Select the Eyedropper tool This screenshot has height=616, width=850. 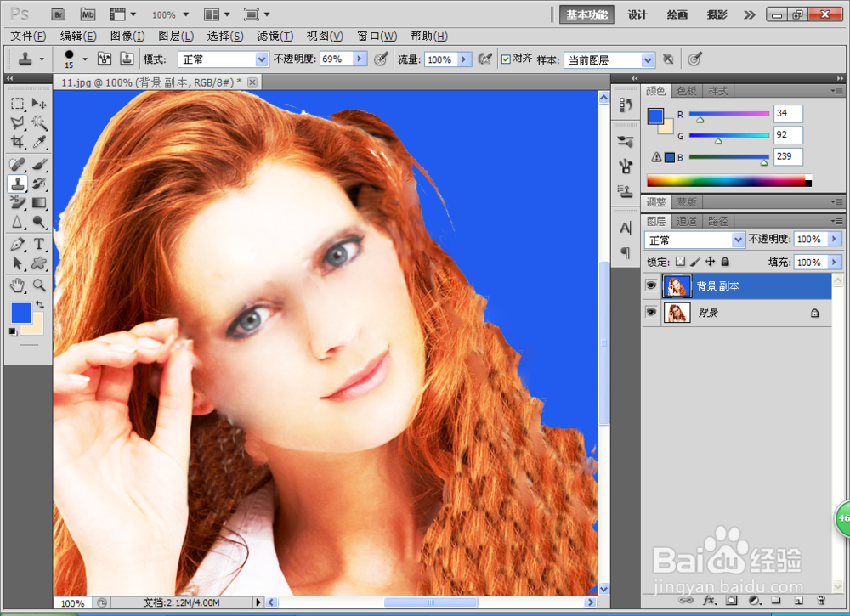[39, 143]
